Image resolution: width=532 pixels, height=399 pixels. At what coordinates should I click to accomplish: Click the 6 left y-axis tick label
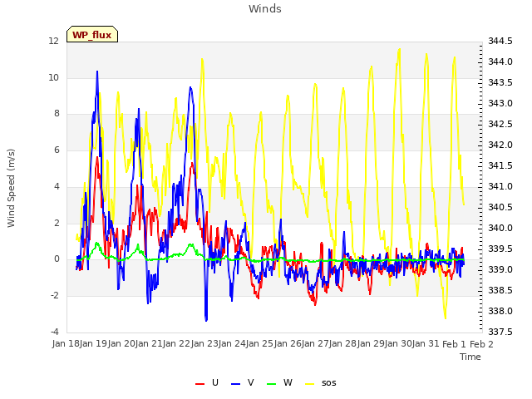[57, 150]
